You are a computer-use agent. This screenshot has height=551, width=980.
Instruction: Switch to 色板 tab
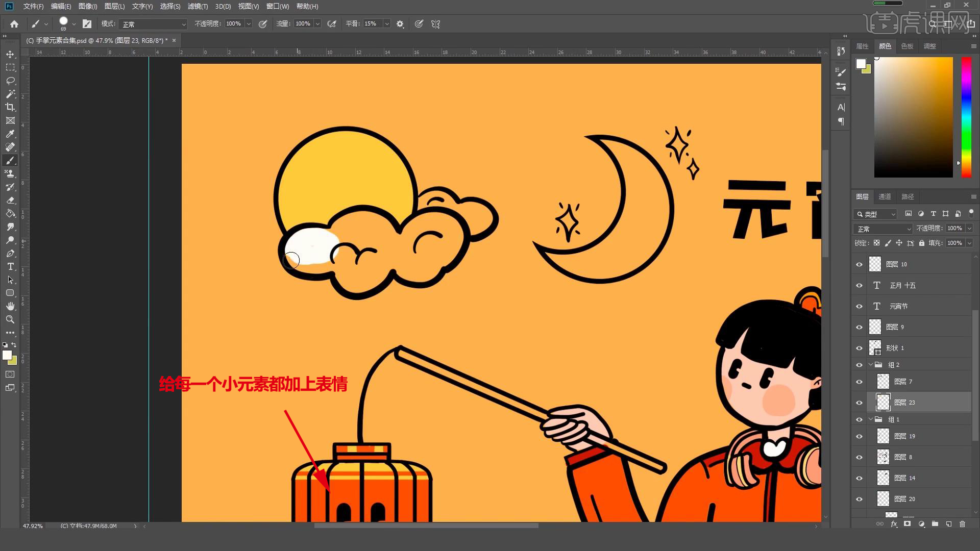907,46
